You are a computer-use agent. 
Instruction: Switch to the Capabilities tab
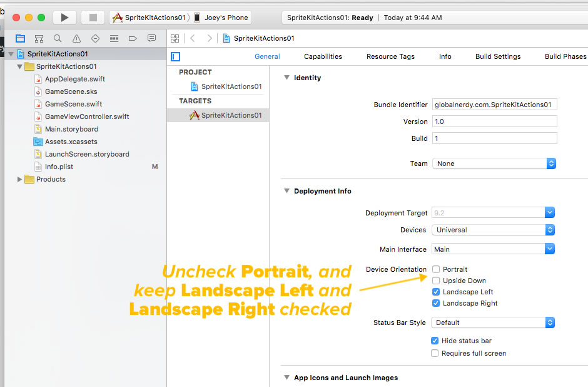click(323, 56)
